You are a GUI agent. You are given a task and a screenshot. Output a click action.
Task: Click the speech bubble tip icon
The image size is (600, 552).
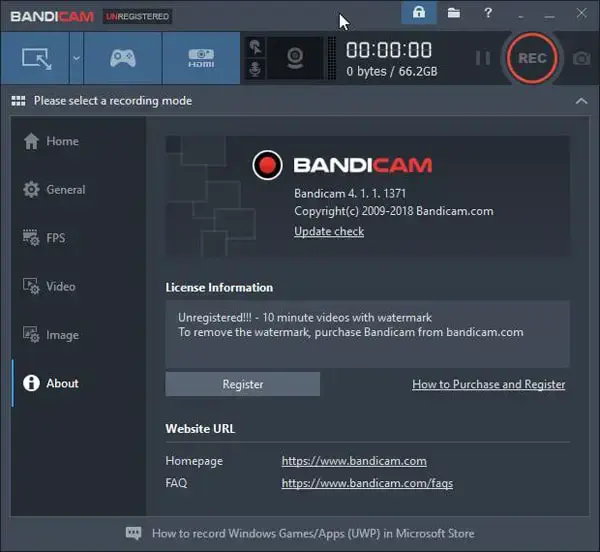pos(134,533)
